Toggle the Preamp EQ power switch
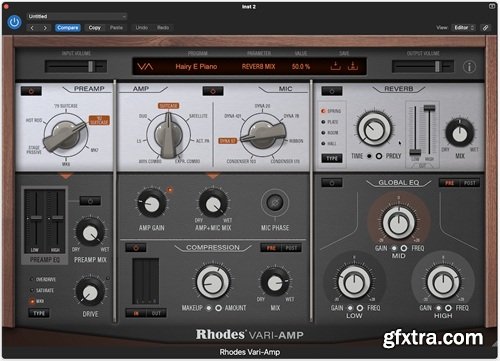 pos(90,201)
